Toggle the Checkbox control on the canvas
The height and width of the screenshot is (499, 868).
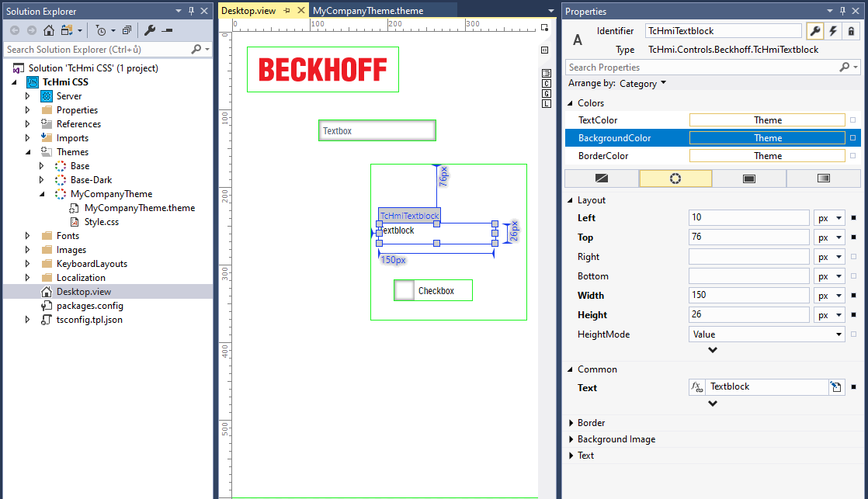(x=404, y=290)
